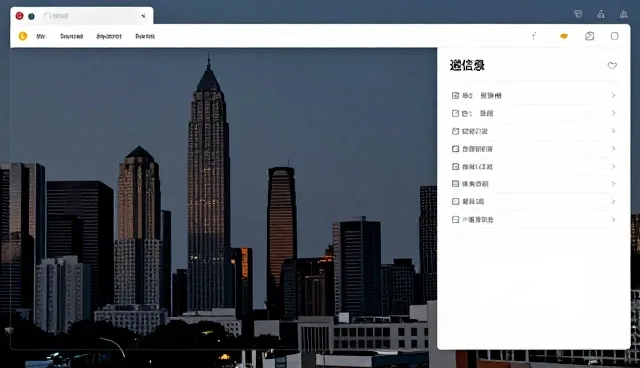Expand the first panel row using its chevron
640x368 pixels.
[613, 95]
